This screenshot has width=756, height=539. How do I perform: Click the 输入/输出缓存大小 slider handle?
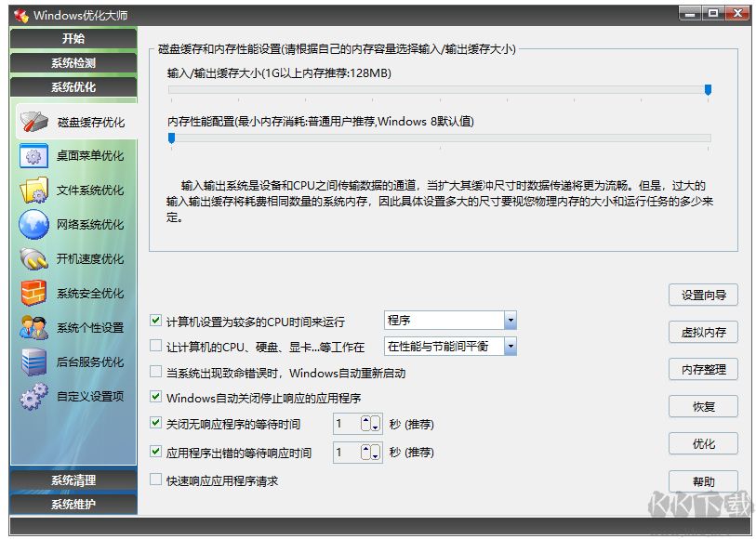pos(708,89)
